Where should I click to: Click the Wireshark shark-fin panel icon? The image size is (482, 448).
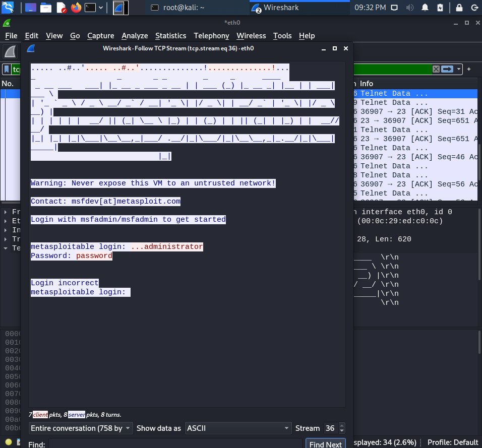click(120, 8)
